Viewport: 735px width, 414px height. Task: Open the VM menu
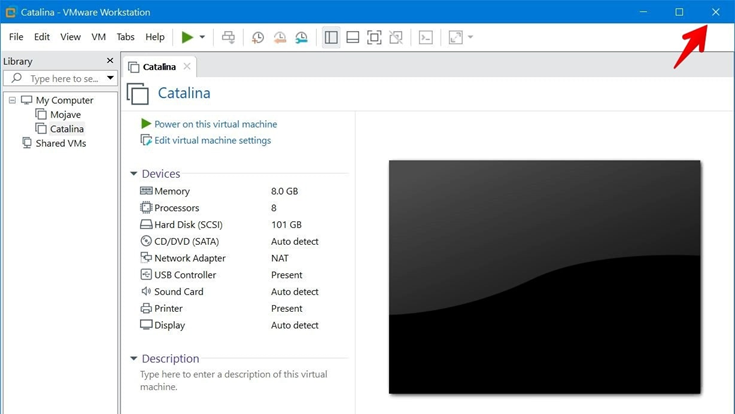(x=98, y=37)
